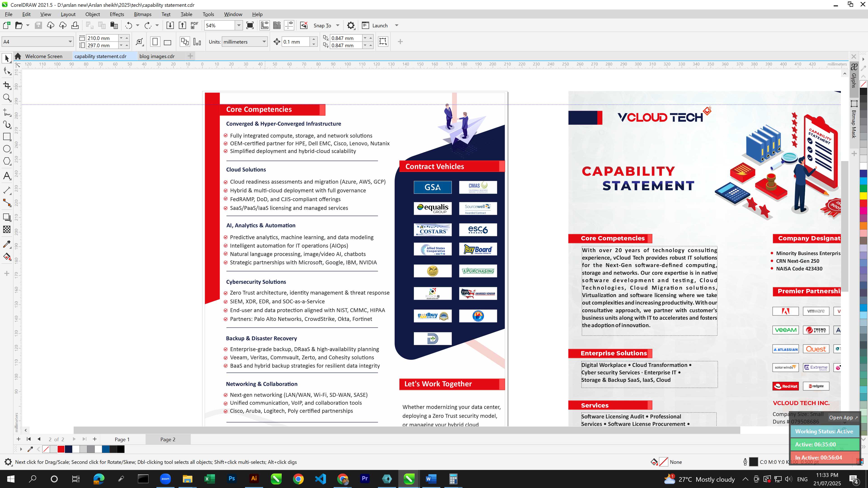
Task: Open the page width dropdown arrow
Action: (121, 38)
